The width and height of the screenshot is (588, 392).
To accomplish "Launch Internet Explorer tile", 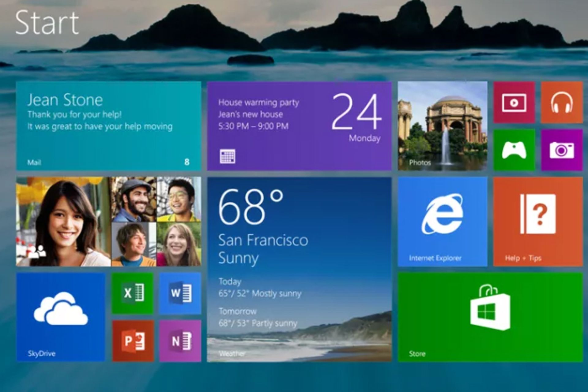I will pos(443,222).
